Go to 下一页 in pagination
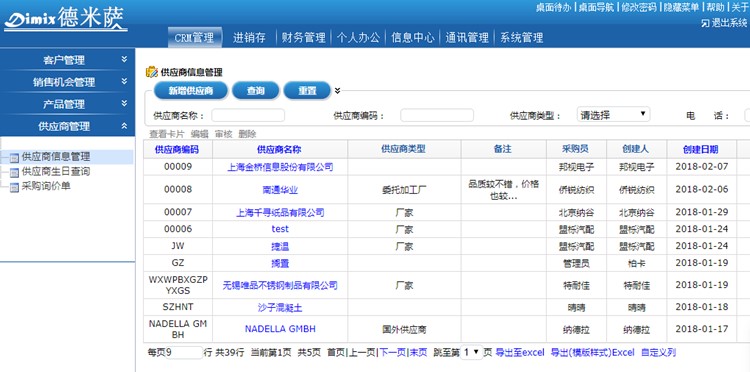The image size is (750, 372). coord(392,352)
